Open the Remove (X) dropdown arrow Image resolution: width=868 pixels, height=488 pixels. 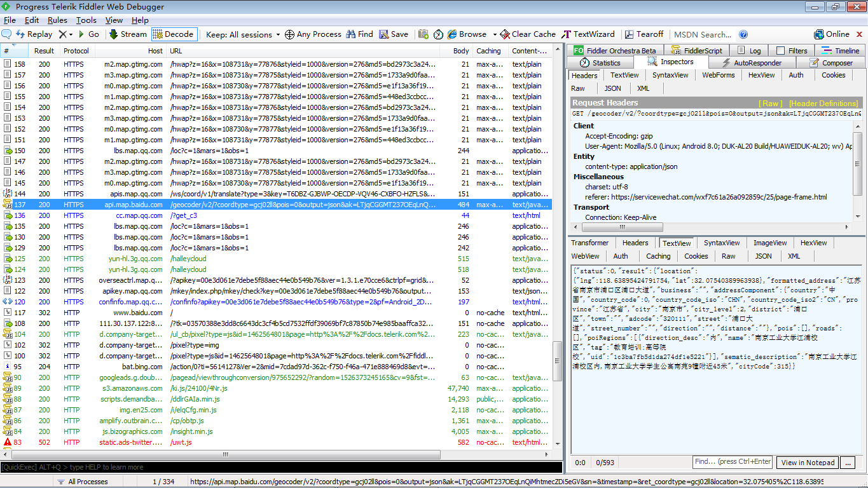(71, 35)
